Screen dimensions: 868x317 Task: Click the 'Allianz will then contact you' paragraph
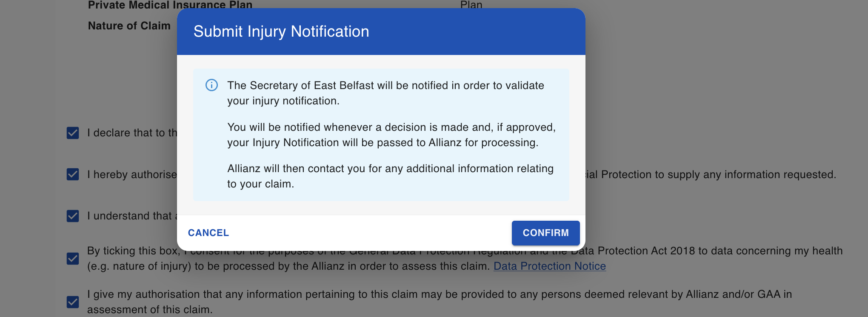coord(390,176)
